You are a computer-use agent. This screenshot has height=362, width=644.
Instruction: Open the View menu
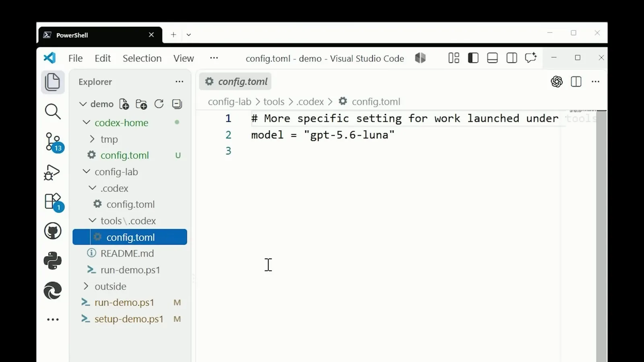tap(184, 58)
